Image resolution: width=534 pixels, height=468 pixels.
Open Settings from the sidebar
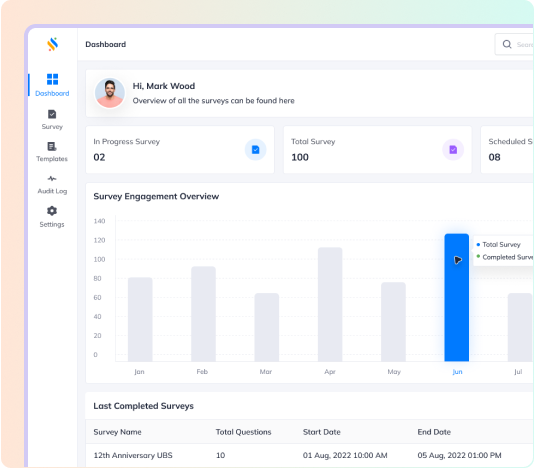(52, 217)
